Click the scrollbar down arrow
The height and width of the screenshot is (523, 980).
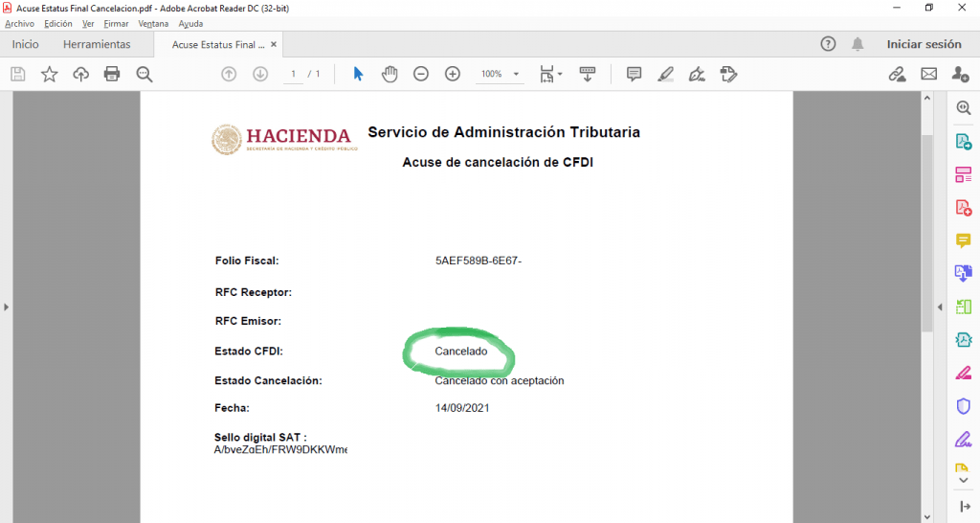pyautogui.click(x=926, y=516)
